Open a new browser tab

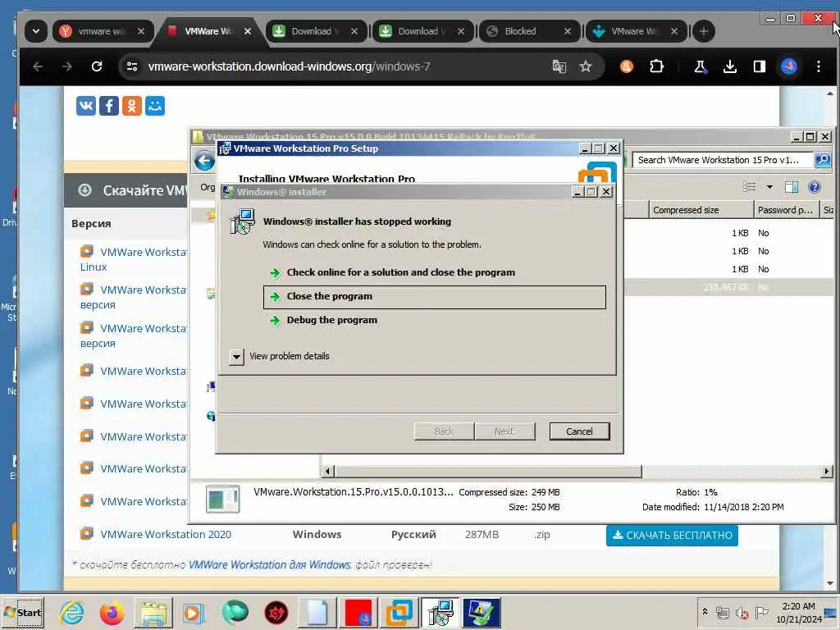coord(703,31)
